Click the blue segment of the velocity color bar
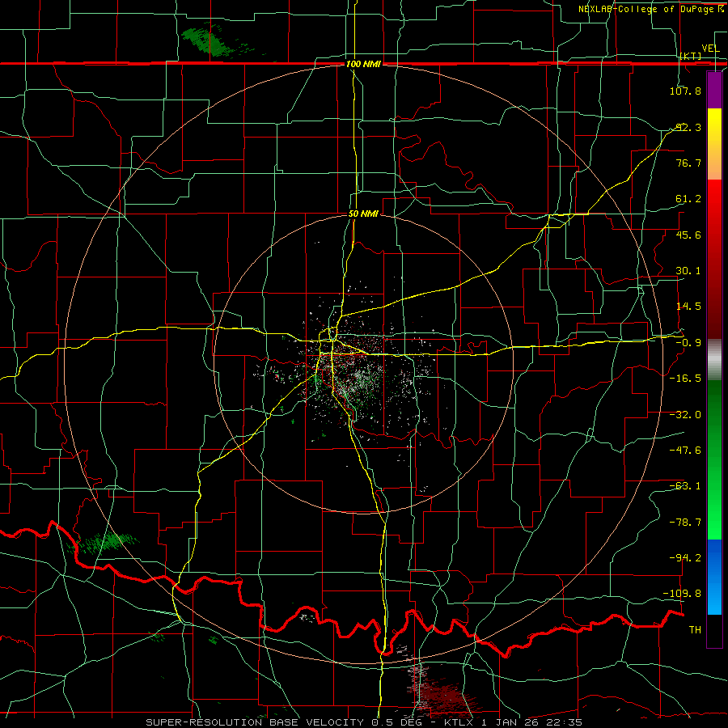728x728 pixels. (714, 577)
